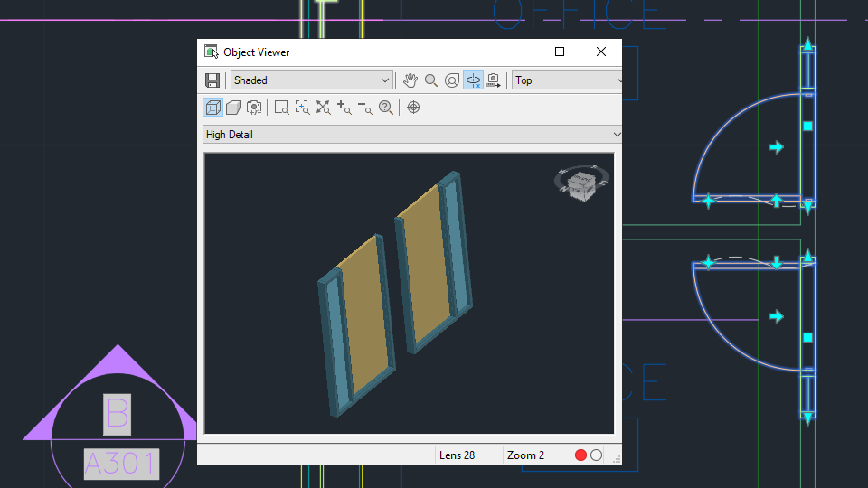This screenshot has width=868, height=488.
Task: Click the Lens 28 status field
Action: [458, 455]
